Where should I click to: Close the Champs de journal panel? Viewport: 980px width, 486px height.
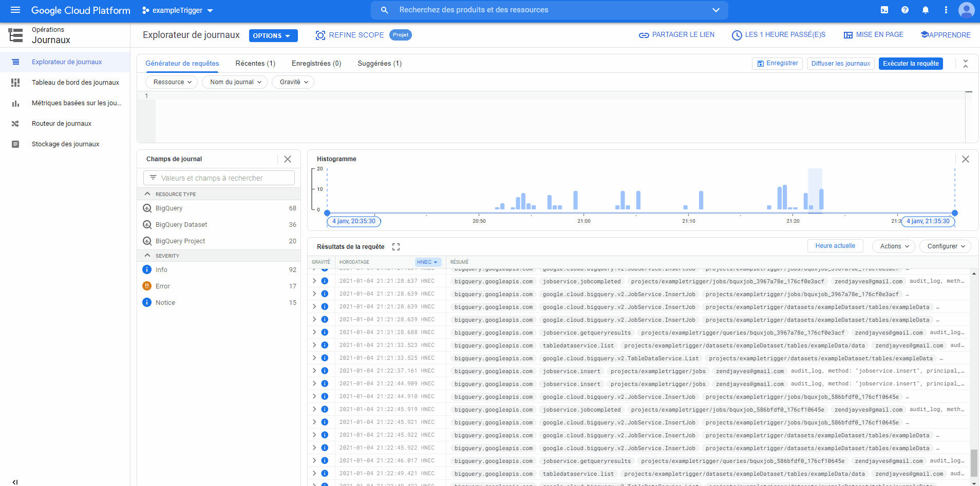coord(288,159)
